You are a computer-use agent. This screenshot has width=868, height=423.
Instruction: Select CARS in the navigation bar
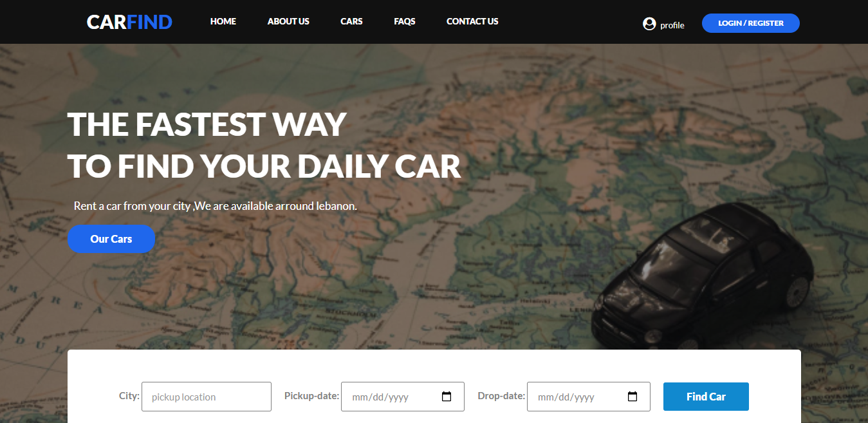click(x=351, y=21)
